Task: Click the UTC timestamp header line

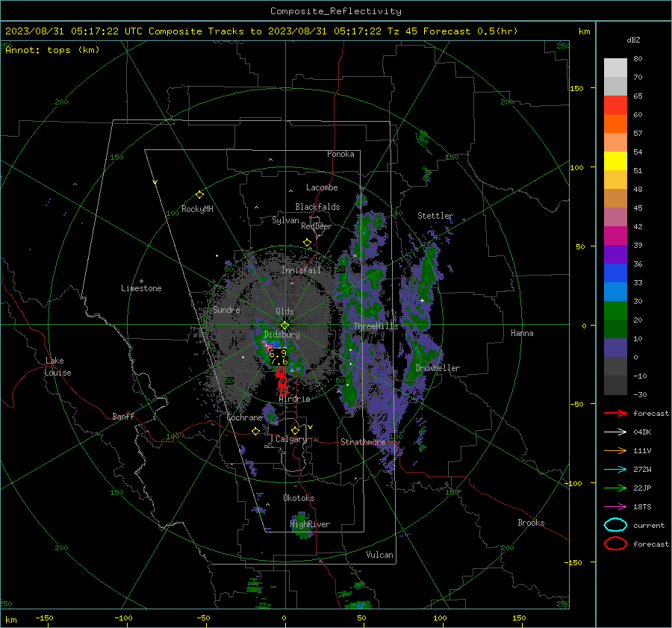Action: pos(261,31)
